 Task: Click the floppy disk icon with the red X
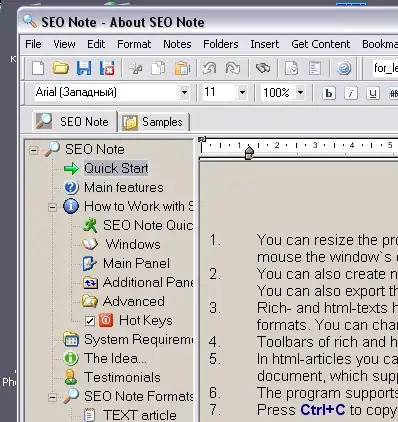107,68
